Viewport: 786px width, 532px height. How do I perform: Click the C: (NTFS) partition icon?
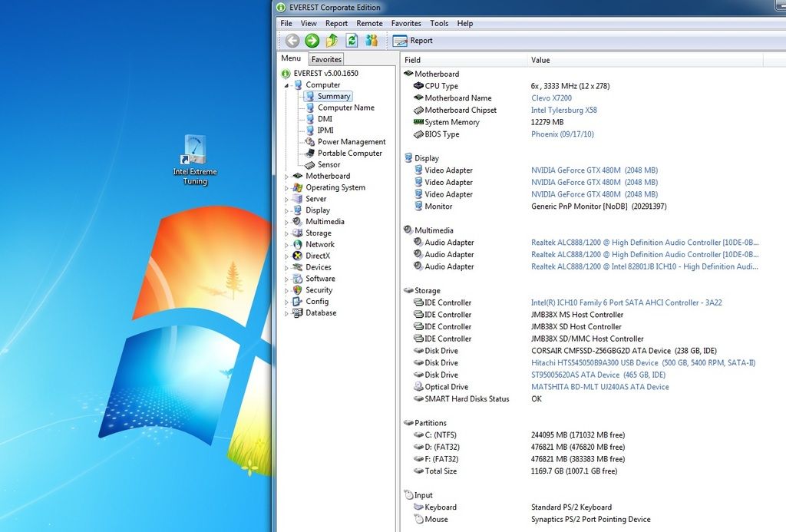pyautogui.click(x=418, y=435)
